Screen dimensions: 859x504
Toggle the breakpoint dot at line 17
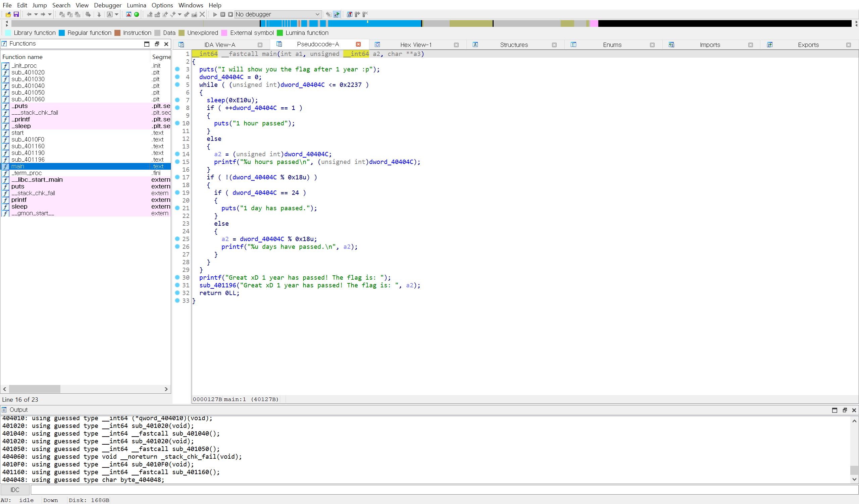click(x=177, y=177)
